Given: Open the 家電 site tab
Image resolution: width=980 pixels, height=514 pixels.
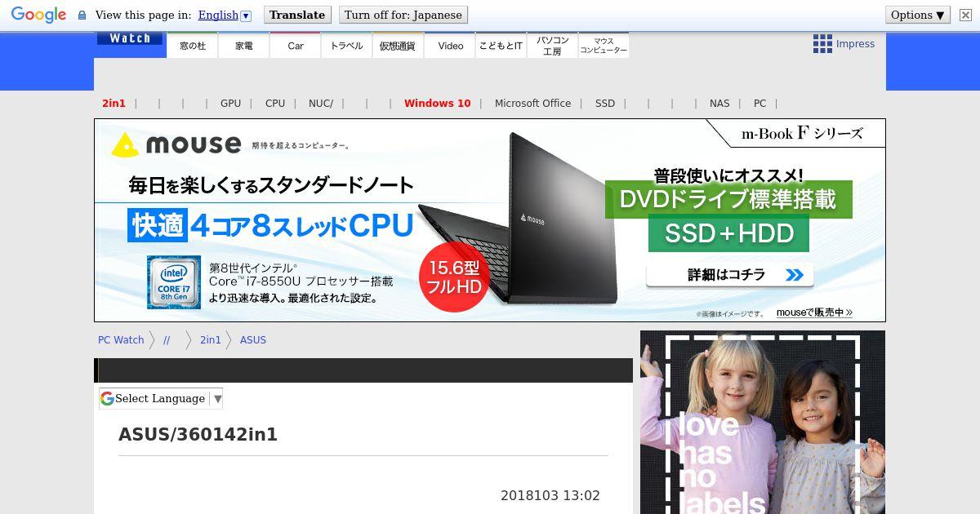Looking at the screenshot, I should click(244, 46).
